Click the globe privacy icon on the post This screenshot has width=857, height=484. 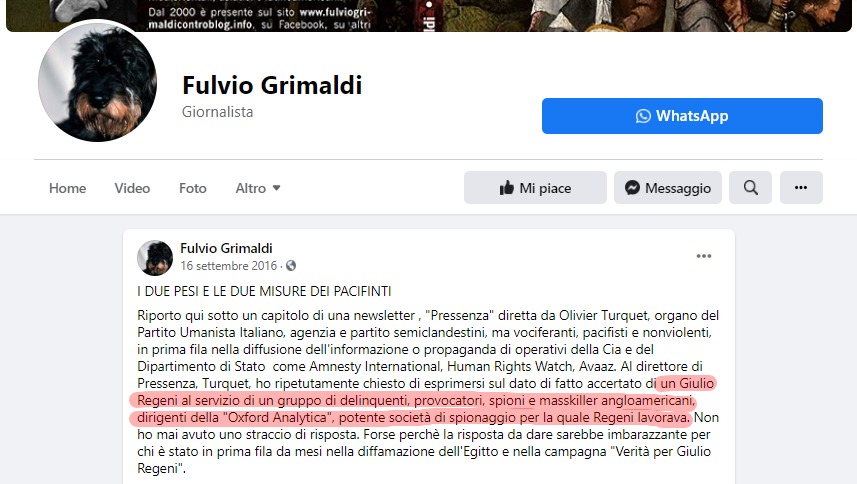pyautogui.click(x=291, y=265)
